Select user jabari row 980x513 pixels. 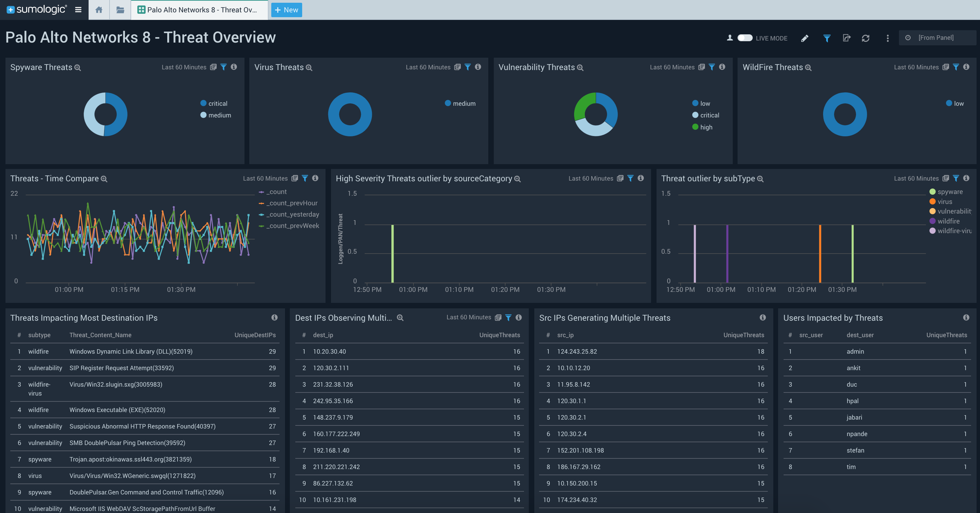tap(877, 418)
